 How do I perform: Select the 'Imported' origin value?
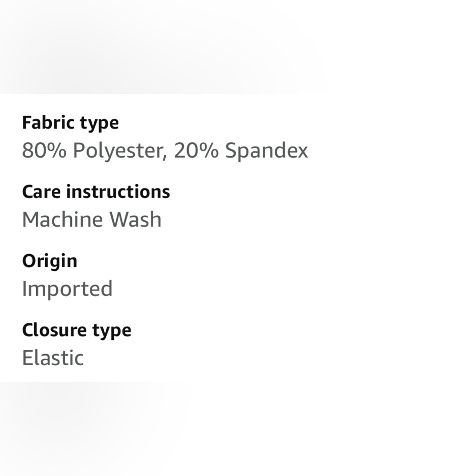click(x=68, y=289)
